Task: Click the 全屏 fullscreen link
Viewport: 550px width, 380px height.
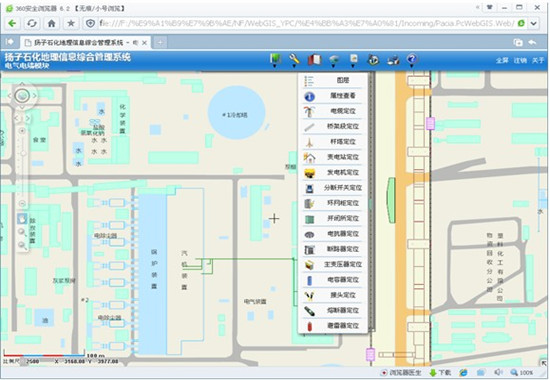Action: (502, 61)
